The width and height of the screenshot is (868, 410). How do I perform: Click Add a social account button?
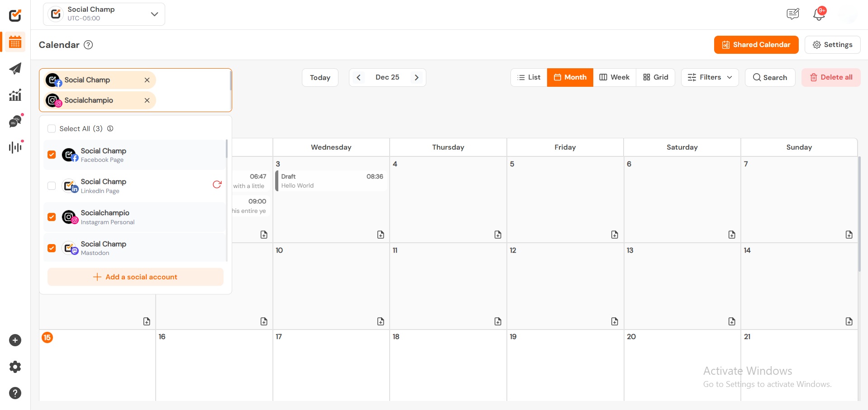(135, 277)
